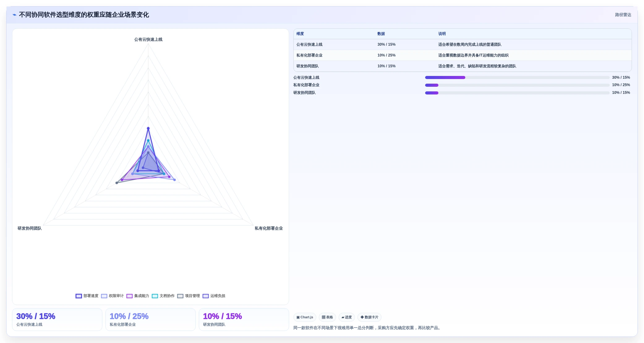
Task: Click the 研发协同团队 progress bar
Action: tap(517, 93)
